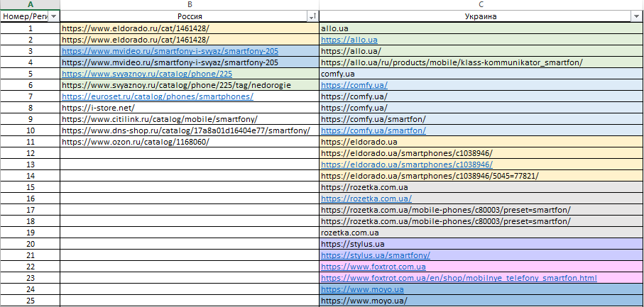Open the https://www.foxtrot.com.ua hyperlink in row 22

373,267
